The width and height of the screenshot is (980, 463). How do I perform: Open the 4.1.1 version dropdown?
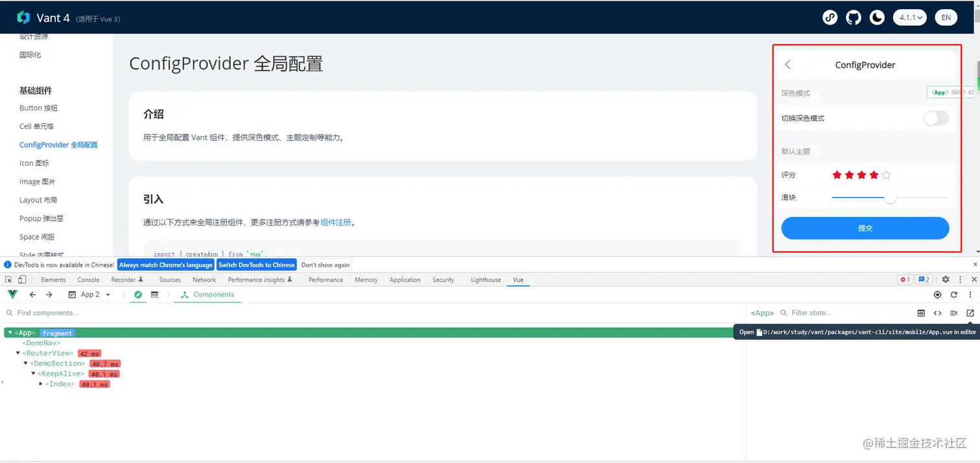[910, 17]
